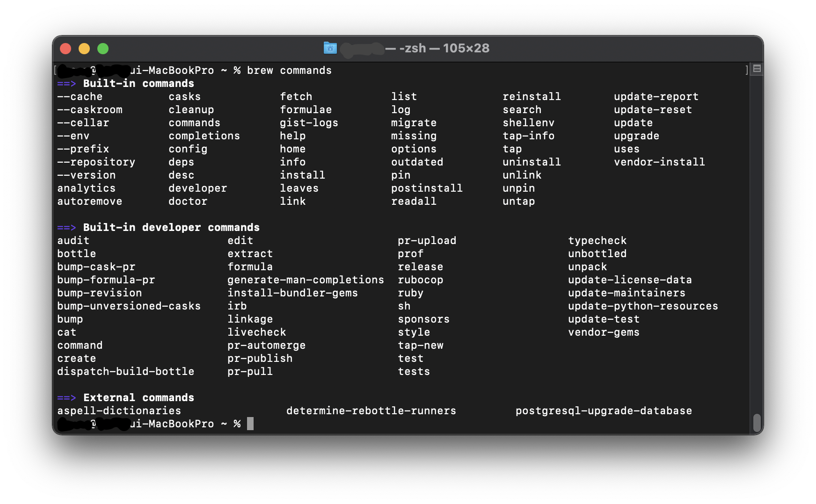
Task: Click the terminal scrollbar thumb
Action: point(757,423)
